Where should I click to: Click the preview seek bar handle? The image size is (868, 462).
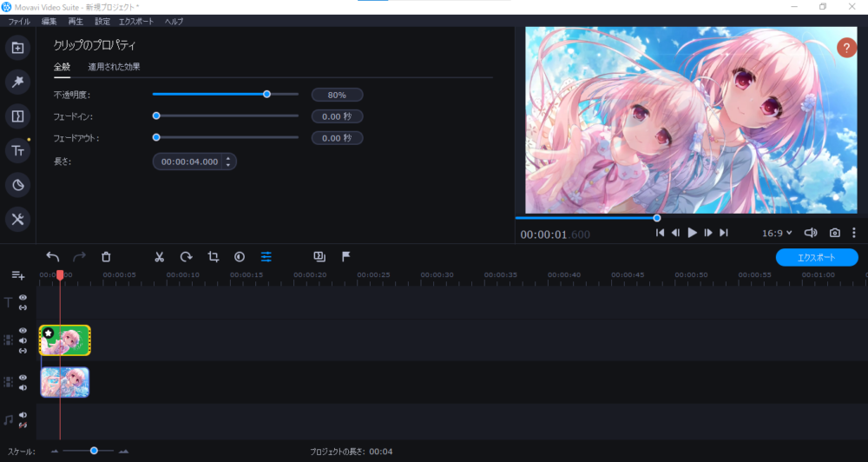pos(656,218)
